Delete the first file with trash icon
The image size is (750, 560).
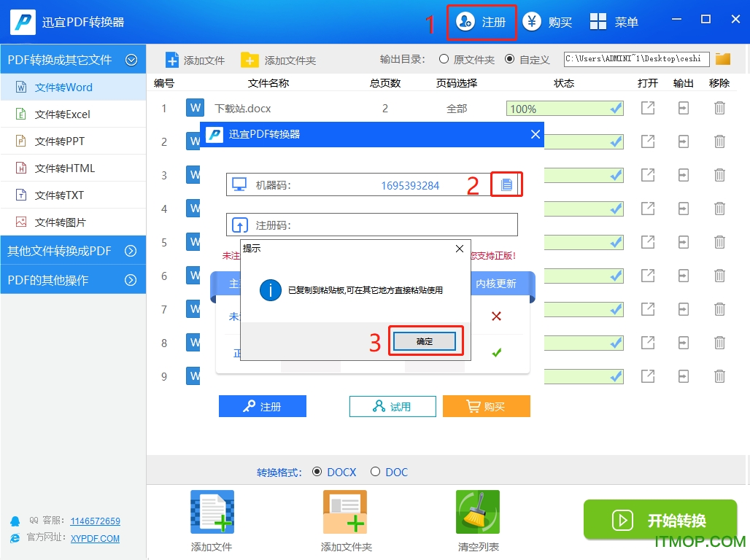[x=719, y=107]
